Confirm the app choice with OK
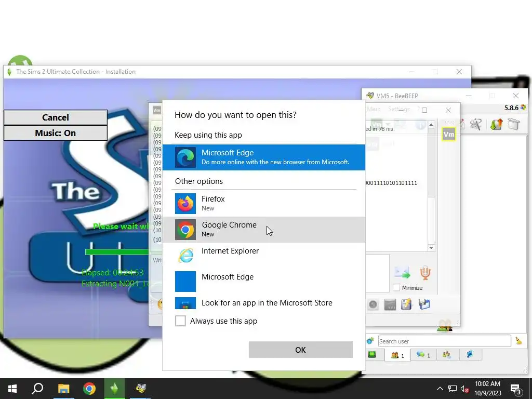 tap(301, 350)
